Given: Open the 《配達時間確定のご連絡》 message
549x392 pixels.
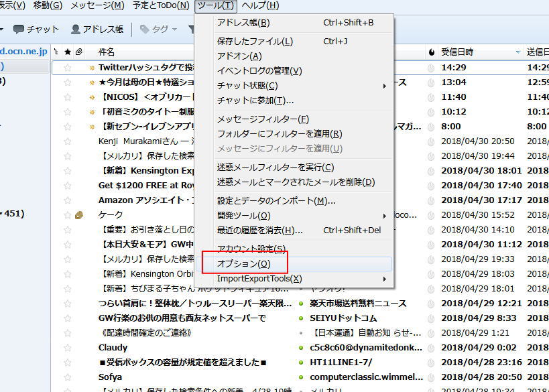Looking at the screenshot, I should 145,333.
